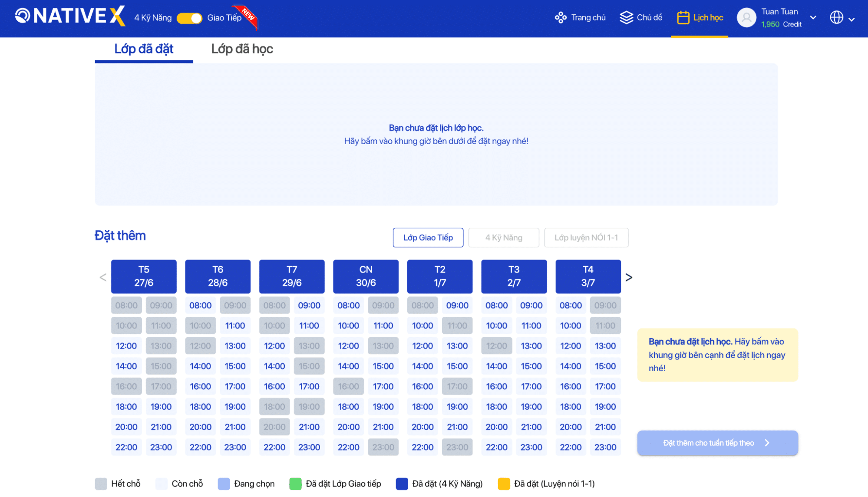Switch to the Lớp đã học tab
The image size is (868, 497).
pyautogui.click(x=242, y=49)
